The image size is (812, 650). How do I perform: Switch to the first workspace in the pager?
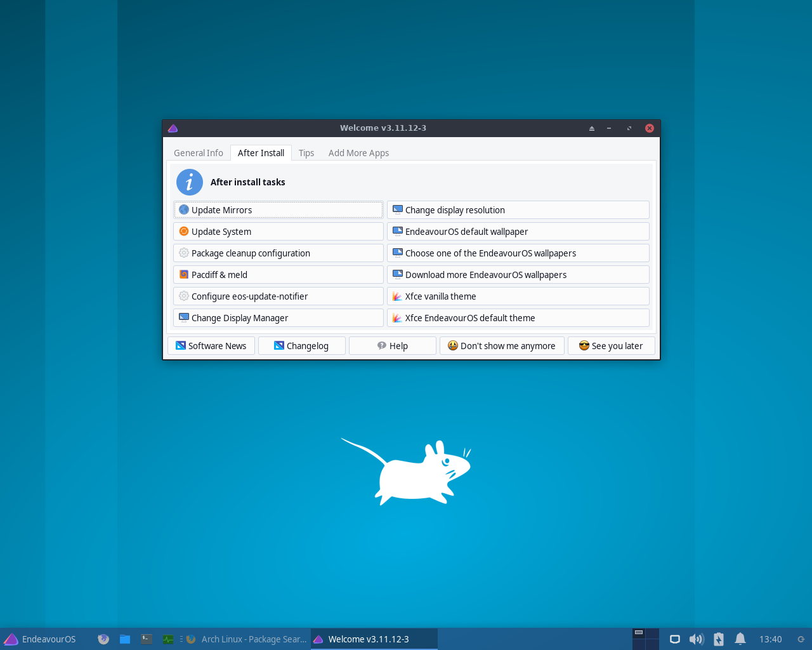639,639
